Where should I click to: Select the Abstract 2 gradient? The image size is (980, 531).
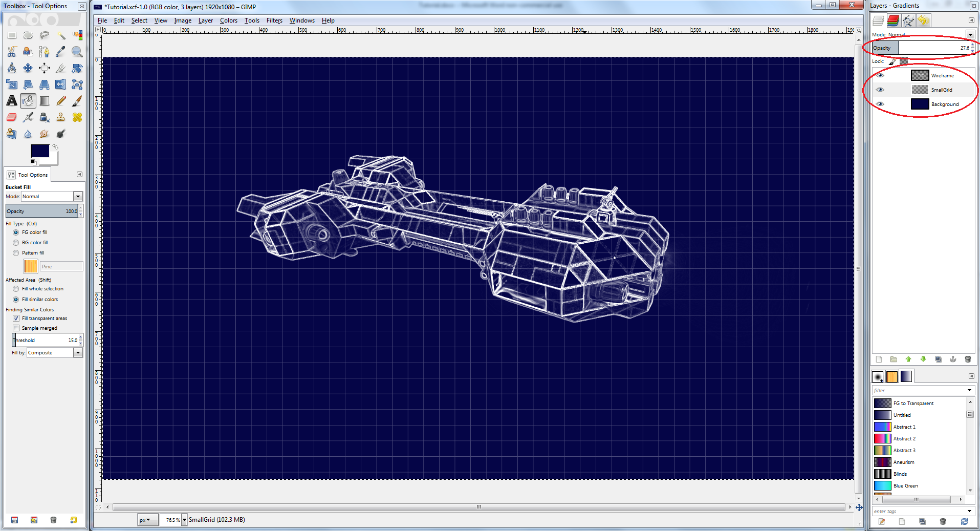[919, 439]
